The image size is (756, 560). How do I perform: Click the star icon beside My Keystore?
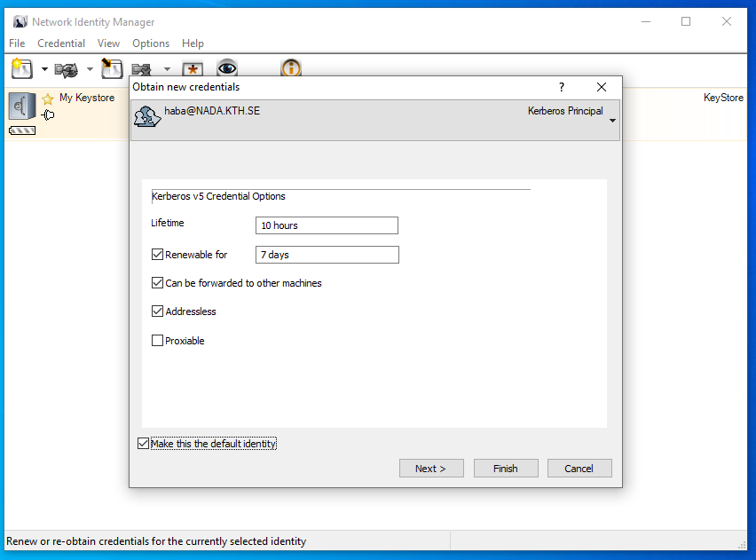pos(48,99)
